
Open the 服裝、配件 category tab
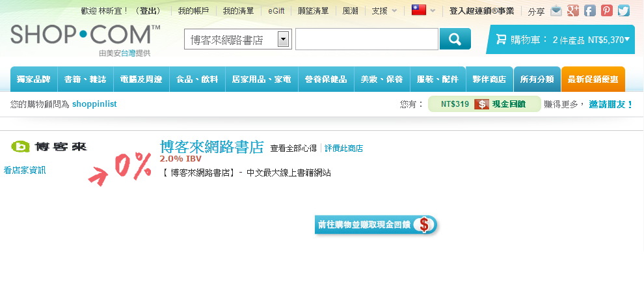point(438,79)
